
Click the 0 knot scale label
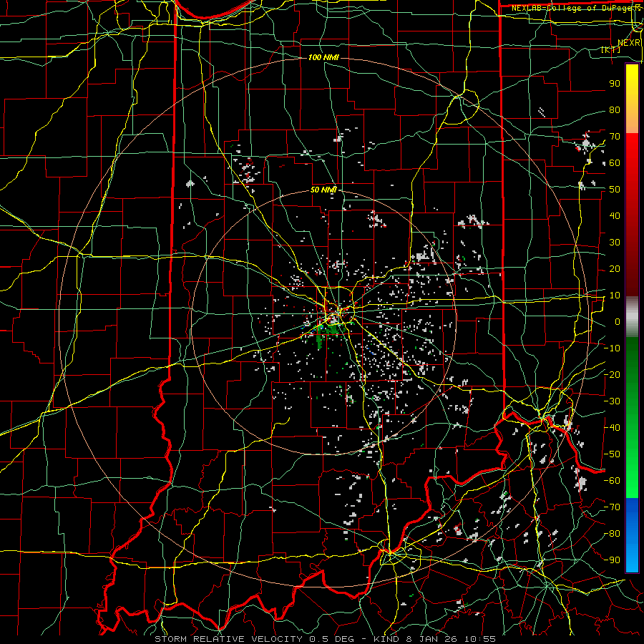point(618,321)
